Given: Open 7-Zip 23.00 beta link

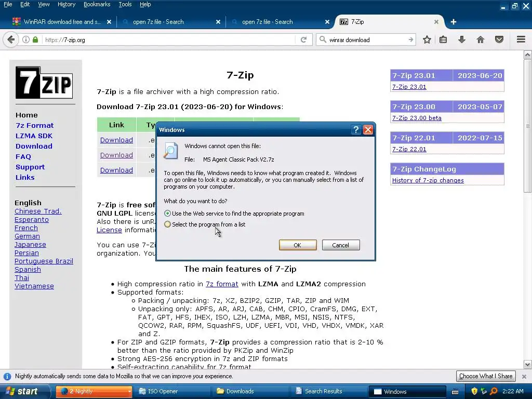Looking at the screenshot, I should point(417,118).
